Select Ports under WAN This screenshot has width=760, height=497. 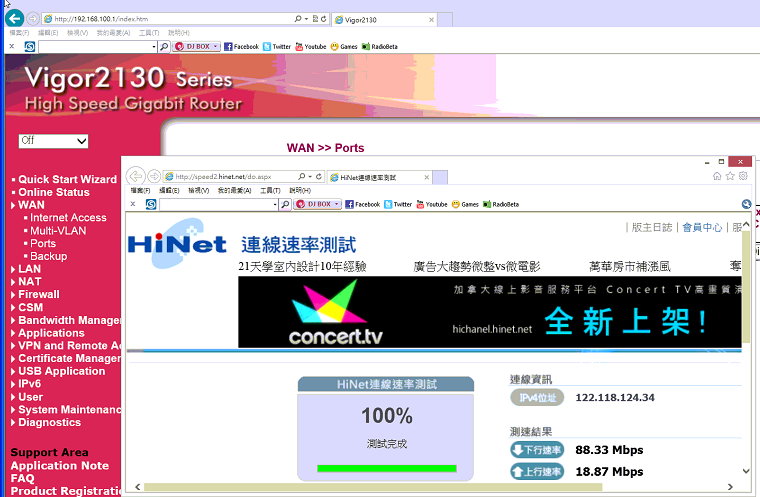tap(43, 243)
